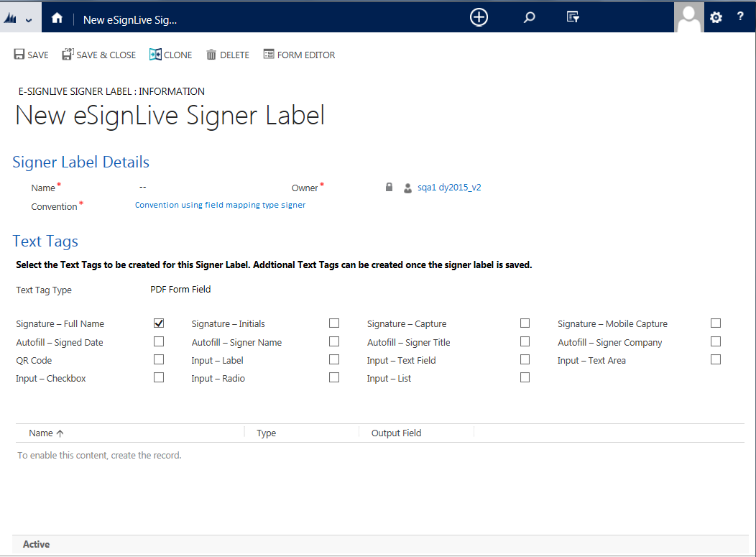
Task: Sort the grid by Output Field column
Action: pos(396,433)
